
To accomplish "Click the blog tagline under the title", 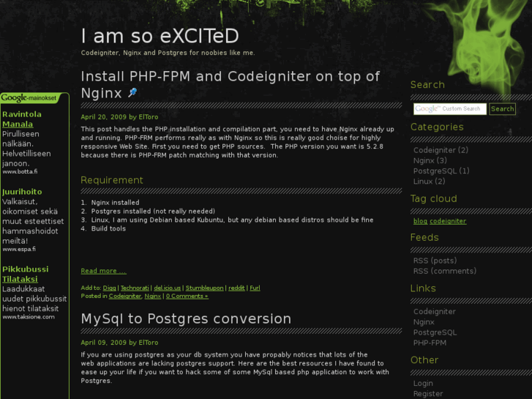I will (x=168, y=53).
